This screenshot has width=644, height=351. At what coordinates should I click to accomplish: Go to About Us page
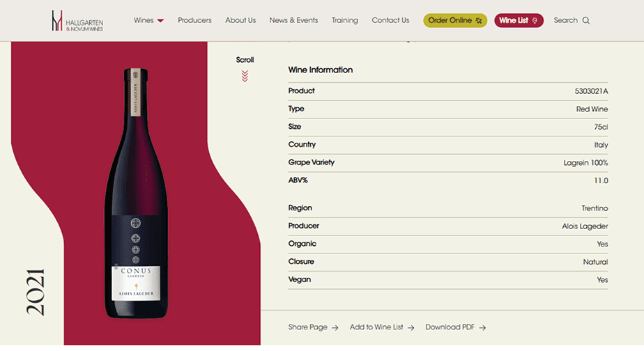pos(240,20)
